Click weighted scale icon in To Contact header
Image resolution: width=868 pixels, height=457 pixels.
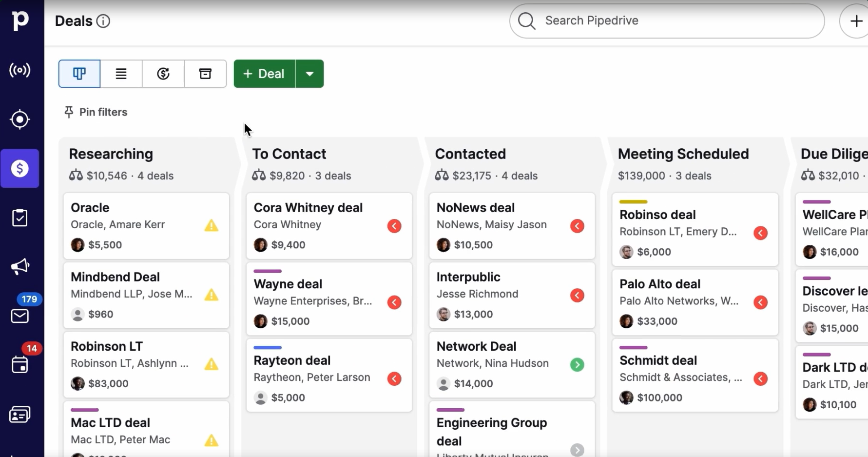(x=259, y=176)
